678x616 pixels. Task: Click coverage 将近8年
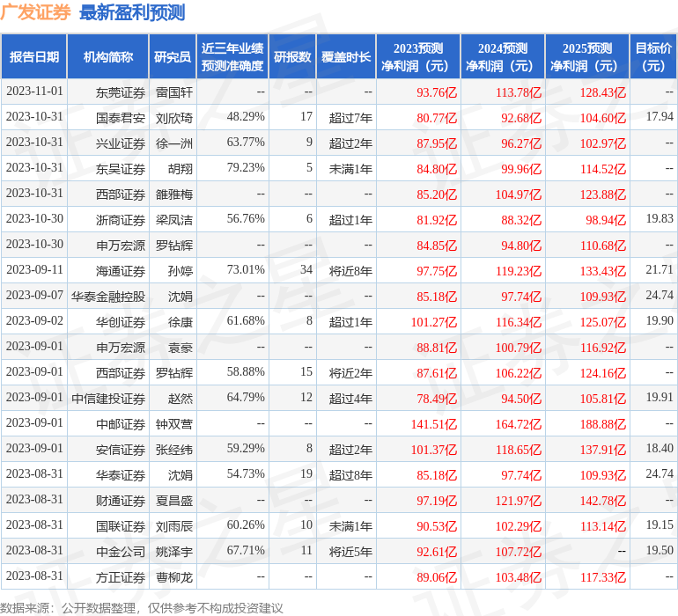pyautogui.click(x=350, y=271)
